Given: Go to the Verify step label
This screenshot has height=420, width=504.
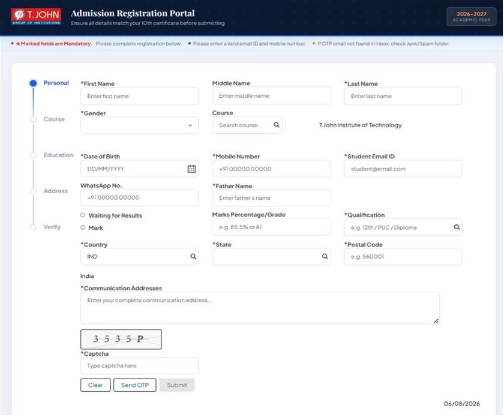Looking at the screenshot, I should 52,227.
